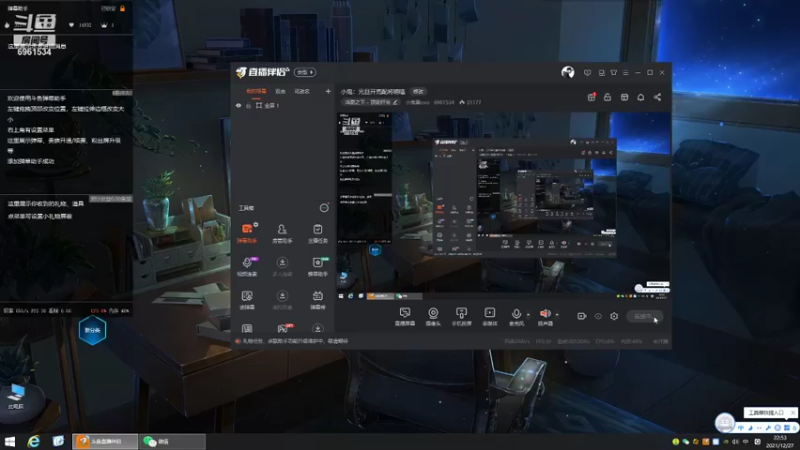
Task: Click the shield icon in title bar
Action: (x=587, y=72)
